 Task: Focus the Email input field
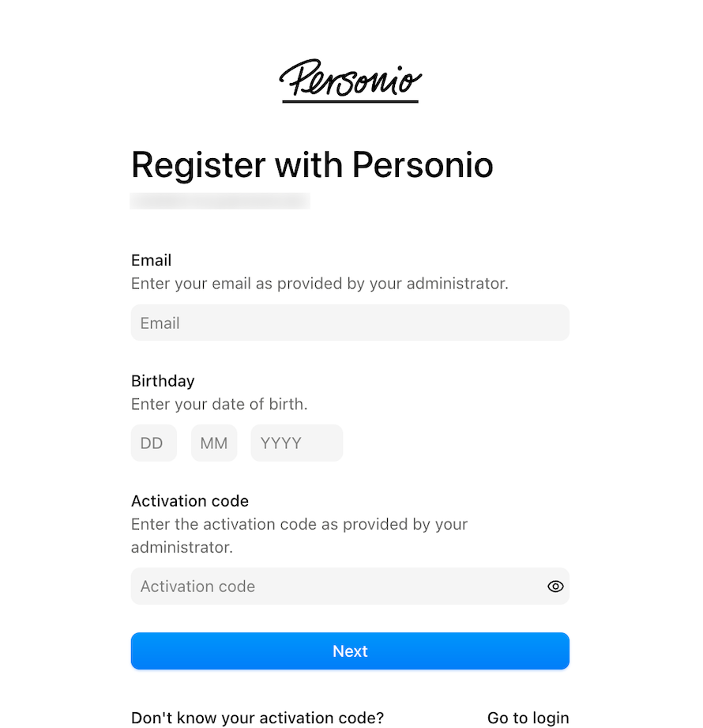[350, 323]
